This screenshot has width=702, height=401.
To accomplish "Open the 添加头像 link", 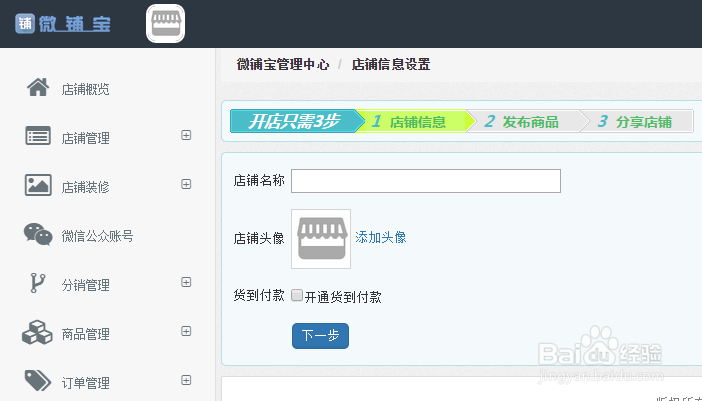I will [x=381, y=237].
